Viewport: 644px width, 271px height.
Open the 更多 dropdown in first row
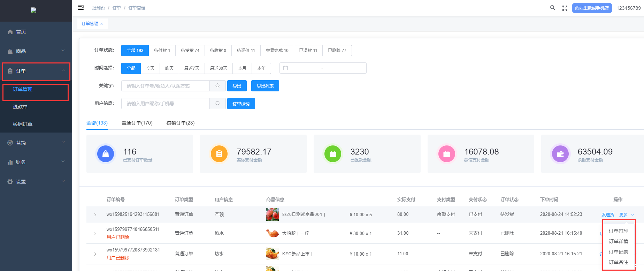click(x=626, y=215)
